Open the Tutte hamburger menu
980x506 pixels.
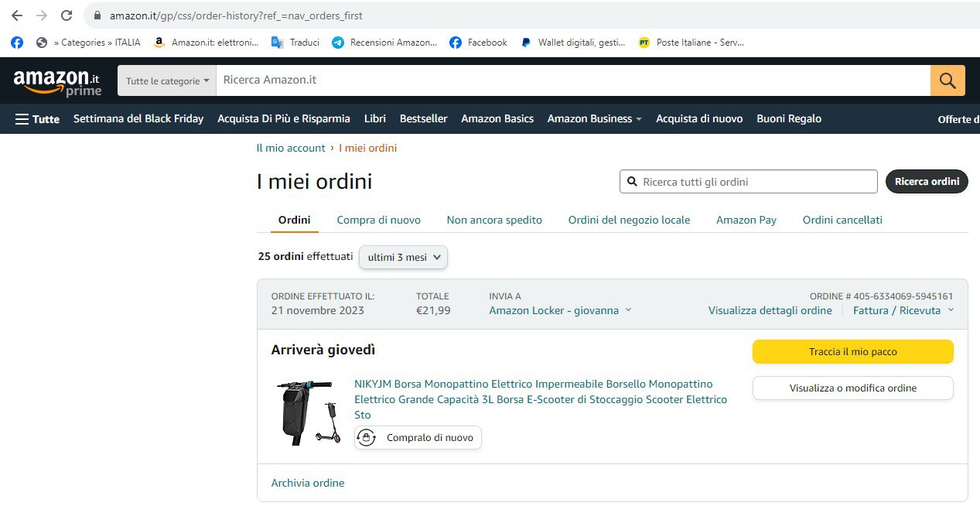[x=37, y=119]
